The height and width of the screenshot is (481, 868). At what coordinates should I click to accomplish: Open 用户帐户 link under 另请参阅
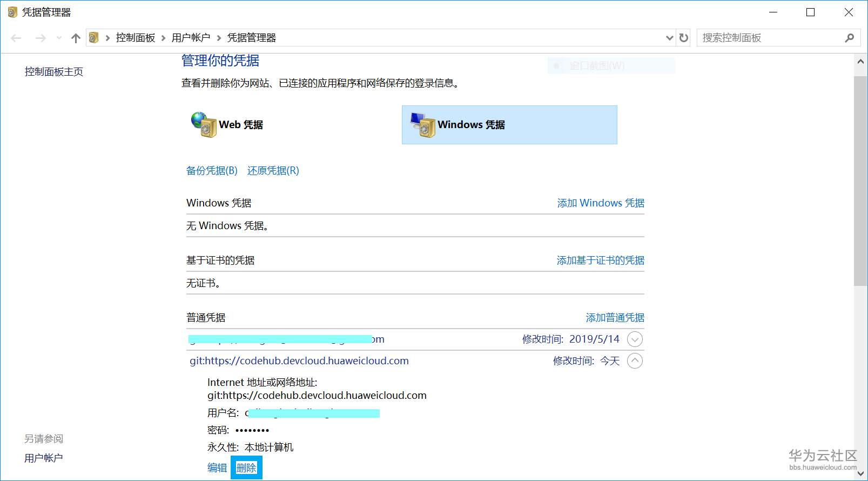[44, 458]
